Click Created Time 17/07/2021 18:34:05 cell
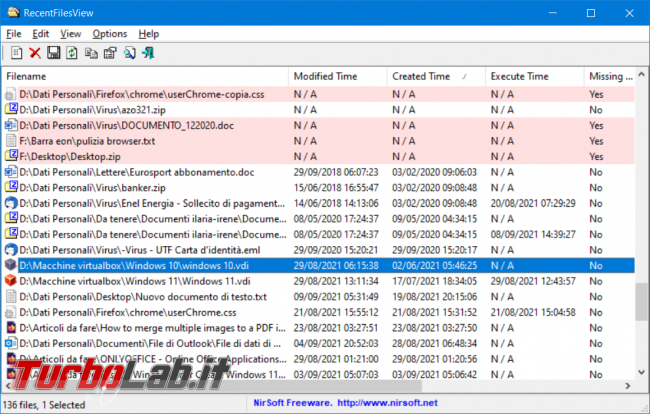 pos(434,281)
